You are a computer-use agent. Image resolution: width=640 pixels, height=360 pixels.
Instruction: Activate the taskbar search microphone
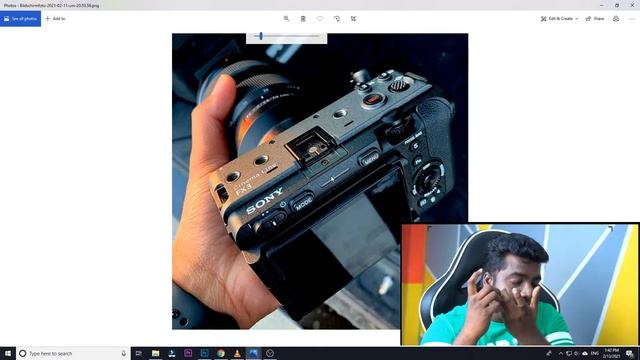(124, 353)
